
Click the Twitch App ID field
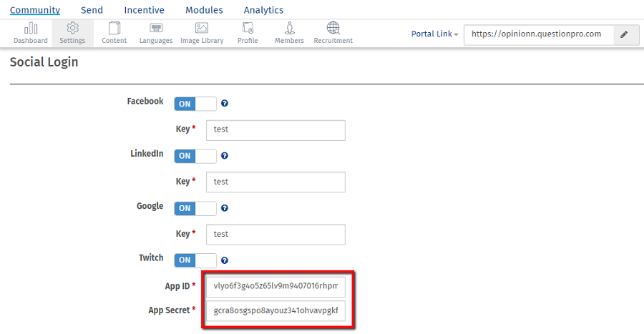point(275,286)
